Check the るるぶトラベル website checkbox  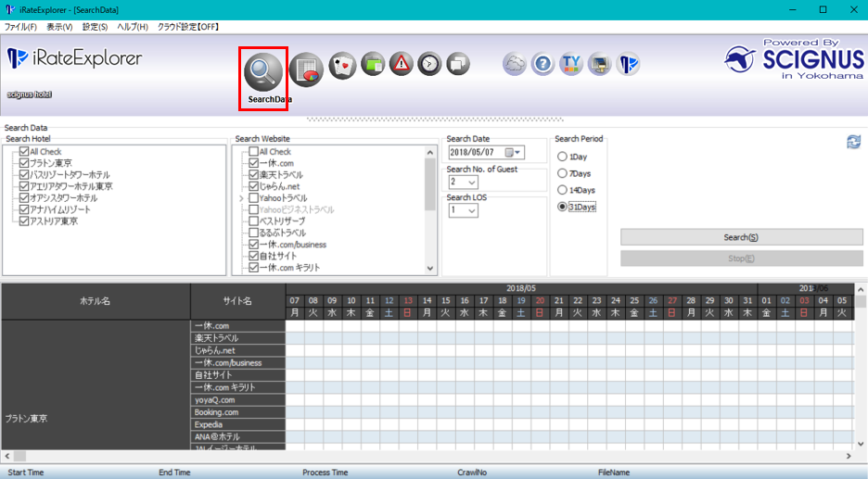pos(253,233)
